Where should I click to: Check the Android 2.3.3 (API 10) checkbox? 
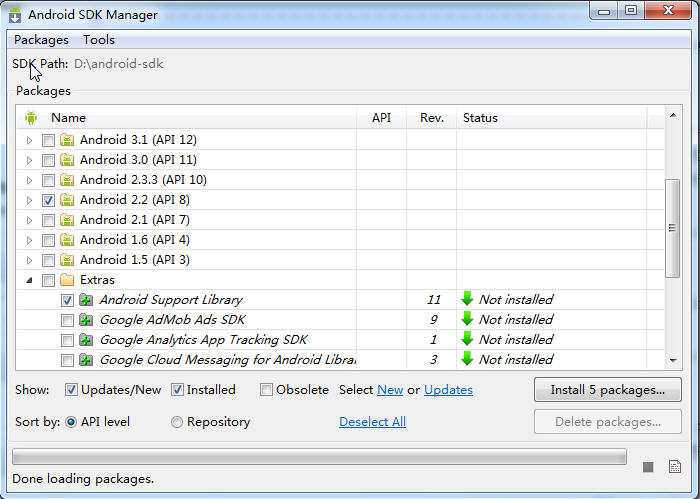click(x=48, y=180)
